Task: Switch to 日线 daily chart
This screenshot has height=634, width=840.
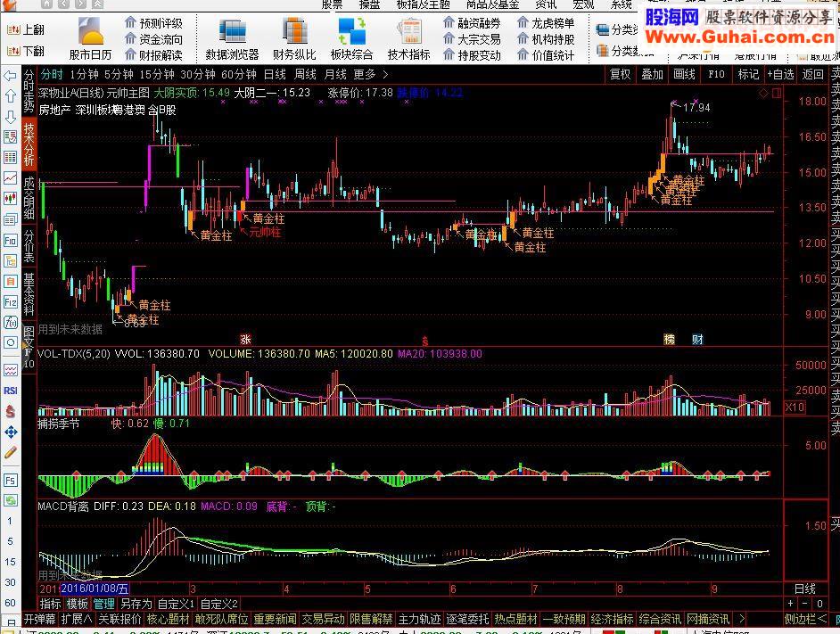Action: click(275, 75)
